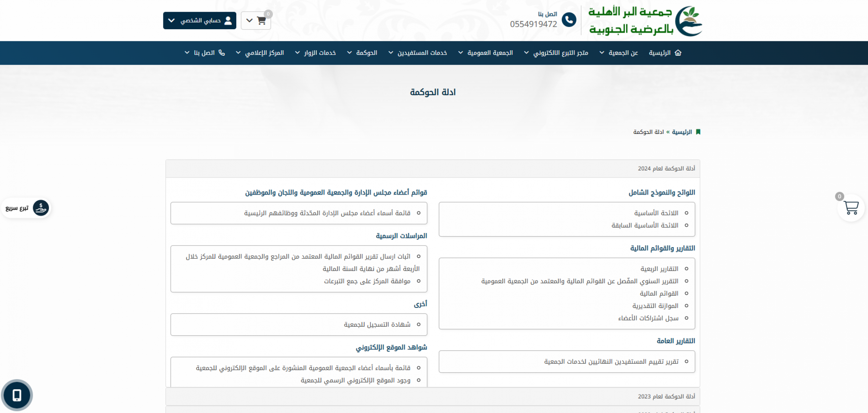
Task: Click the mobile phone floating button
Action: point(17,395)
